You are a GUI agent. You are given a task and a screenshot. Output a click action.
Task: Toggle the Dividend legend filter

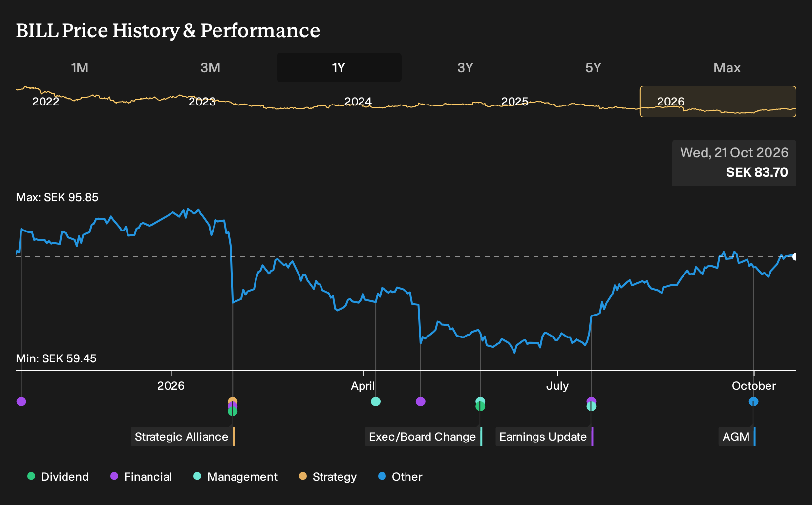(59, 477)
